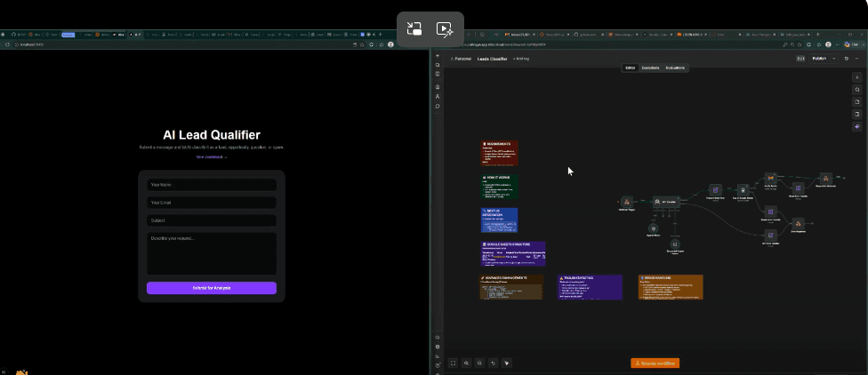Viewport: 868px width, 375px height.
Task: Bookmark the localhost page with star icon
Action: pyautogui.click(x=361, y=44)
